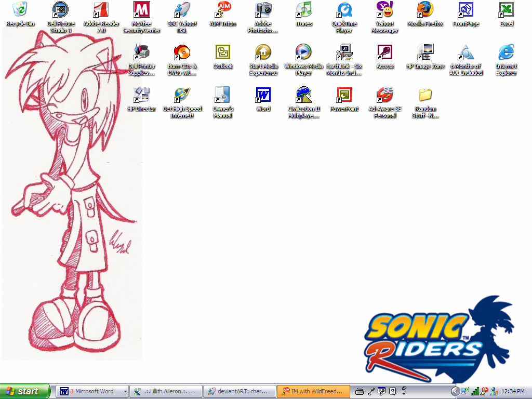Launch the QuickTime Player
Viewport: 532px width, 399px height.
point(344,10)
